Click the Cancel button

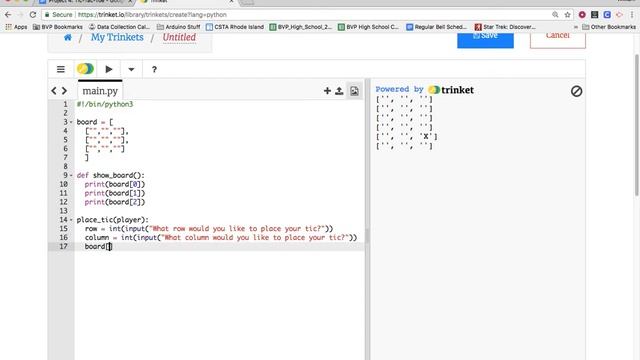tap(558, 40)
